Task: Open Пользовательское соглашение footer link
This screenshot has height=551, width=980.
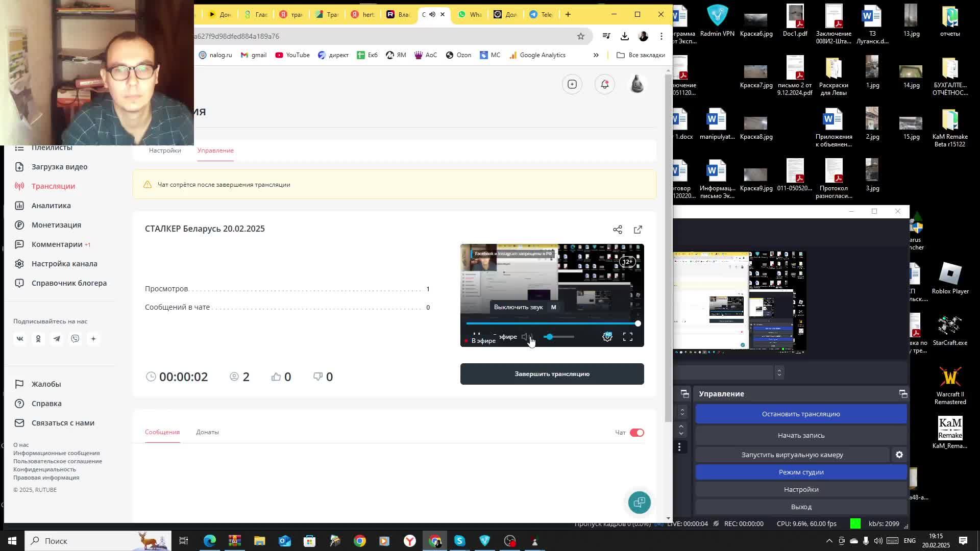Action: coord(58,461)
